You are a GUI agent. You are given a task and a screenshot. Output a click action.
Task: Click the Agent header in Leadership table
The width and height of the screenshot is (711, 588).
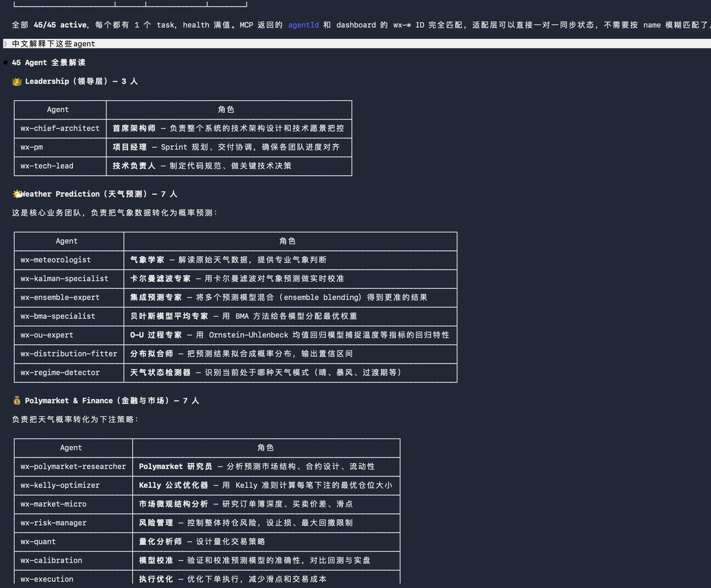tap(58, 110)
